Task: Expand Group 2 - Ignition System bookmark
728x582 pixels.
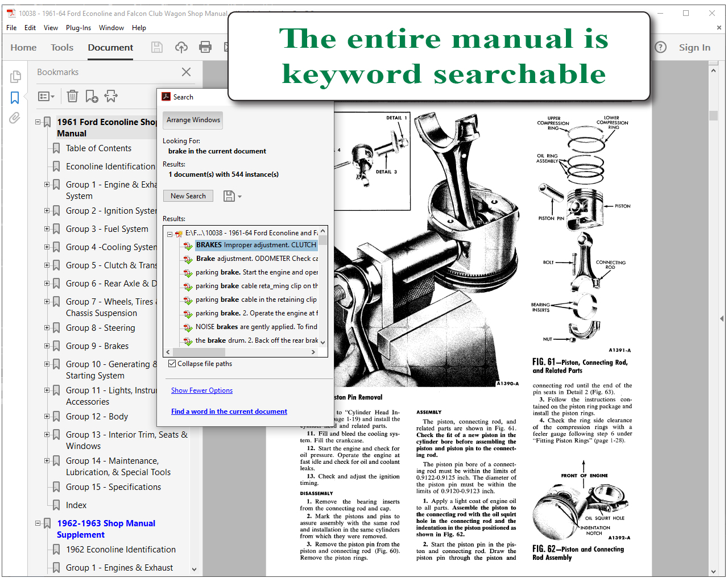Action: tap(47, 210)
